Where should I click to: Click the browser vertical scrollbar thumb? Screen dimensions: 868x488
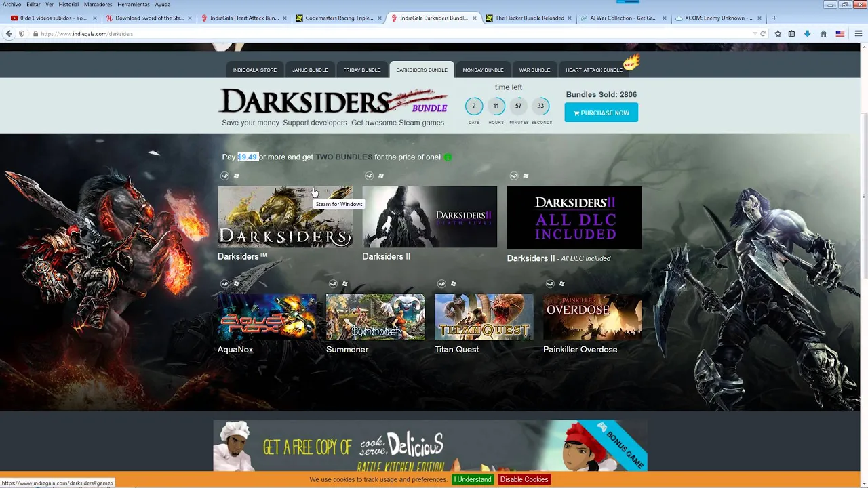(x=864, y=197)
